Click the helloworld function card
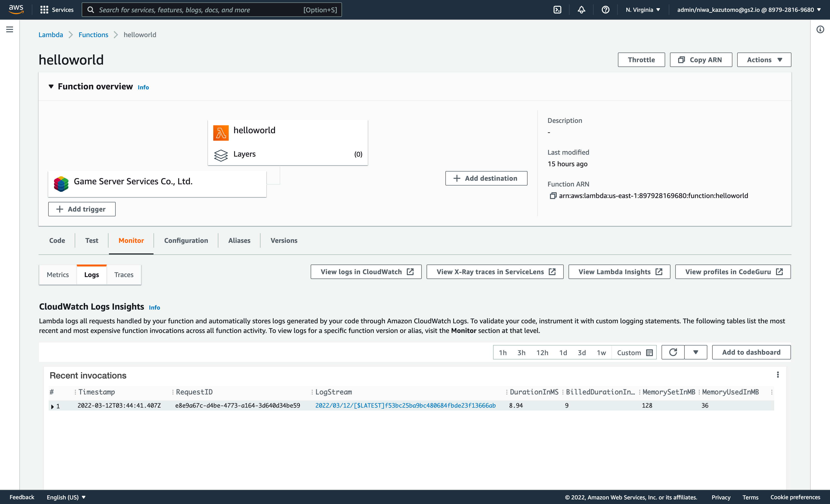The image size is (830, 504). (x=288, y=142)
